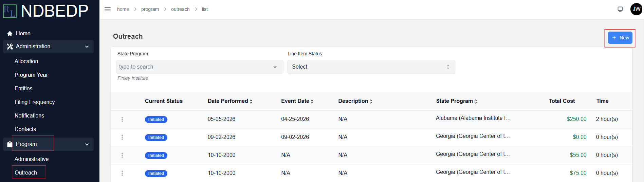This screenshot has height=182, width=644.
Task: Click the Outreach page heading
Action: pyautogui.click(x=128, y=37)
